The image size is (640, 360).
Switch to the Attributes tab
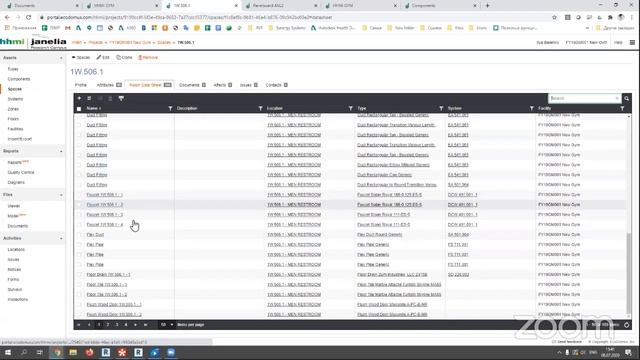(x=109, y=85)
